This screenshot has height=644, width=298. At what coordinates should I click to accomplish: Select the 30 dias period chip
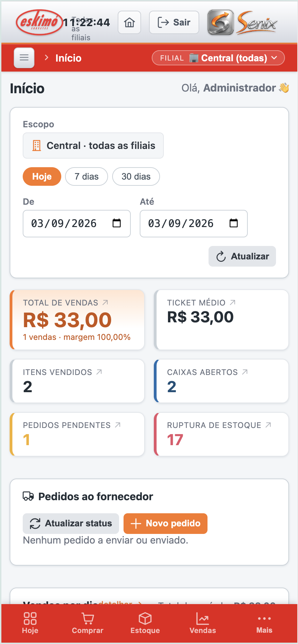click(x=136, y=176)
